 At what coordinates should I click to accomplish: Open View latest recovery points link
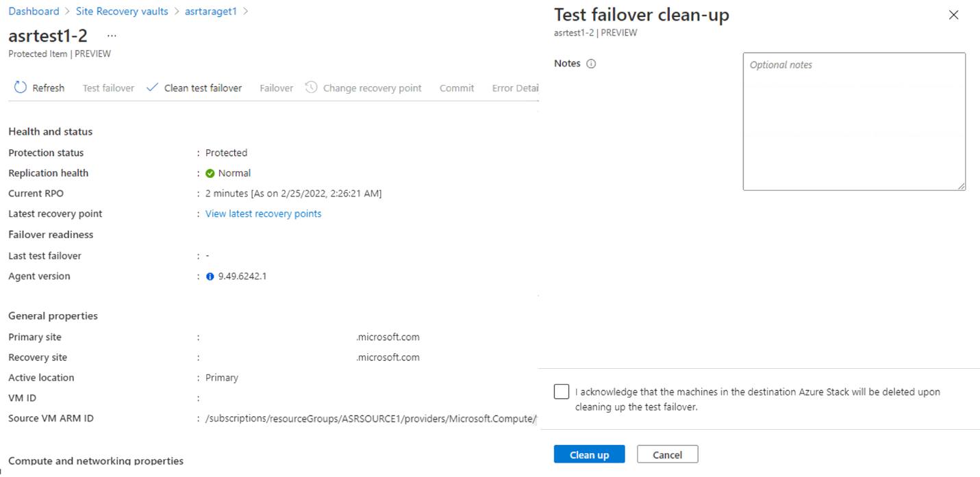tap(263, 214)
